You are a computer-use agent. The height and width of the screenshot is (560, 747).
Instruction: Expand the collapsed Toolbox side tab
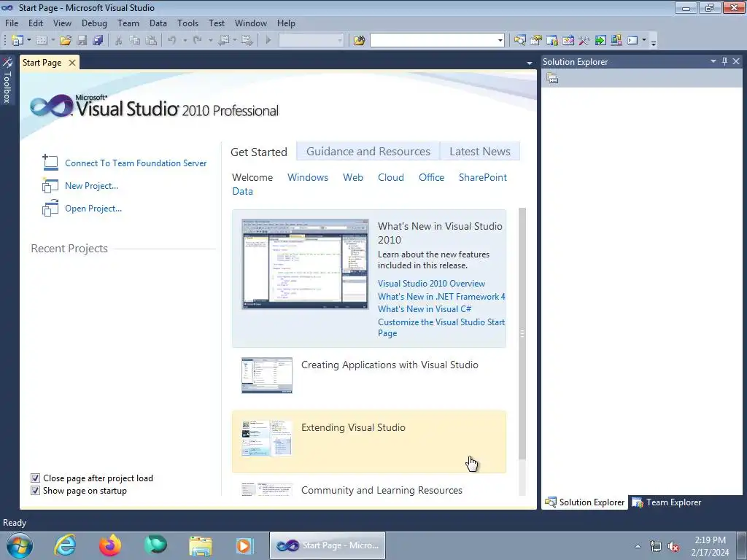[x=7, y=80]
